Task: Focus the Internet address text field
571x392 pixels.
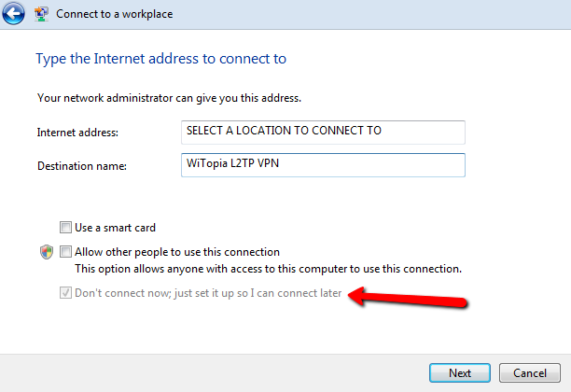Action: coord(323,133)
